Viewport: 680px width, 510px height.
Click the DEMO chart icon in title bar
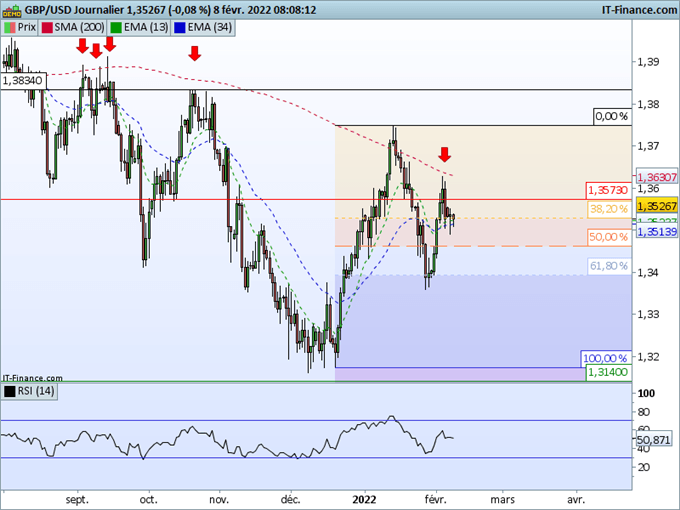[x=11, y=10]
